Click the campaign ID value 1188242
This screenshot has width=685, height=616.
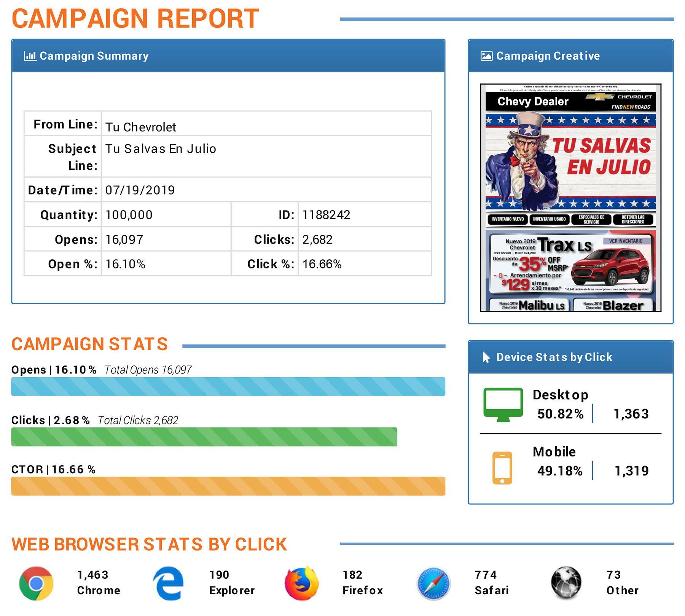(326, 215)
